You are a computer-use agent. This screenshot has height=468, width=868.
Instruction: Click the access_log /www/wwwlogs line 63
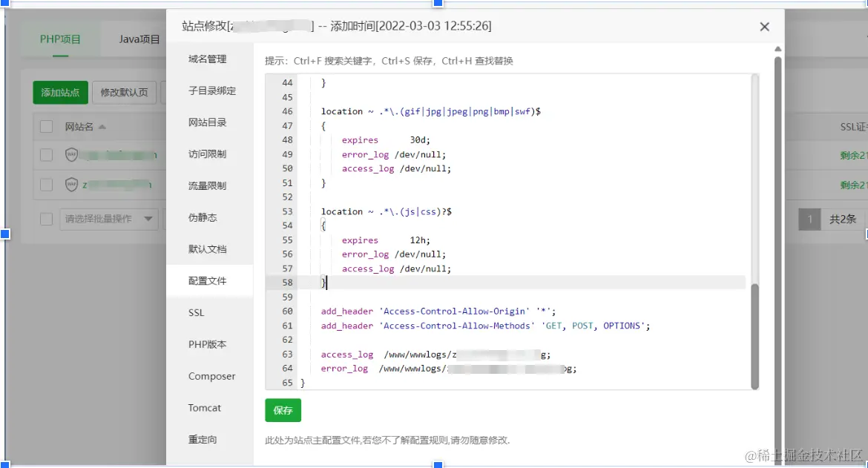[435, 355]
